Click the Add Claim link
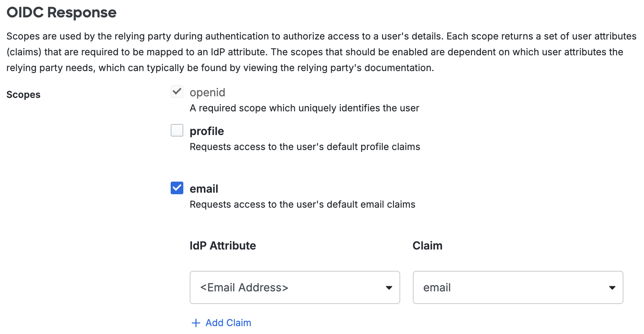The width and height of the screenshot is (644, 334). pos(228,323)
